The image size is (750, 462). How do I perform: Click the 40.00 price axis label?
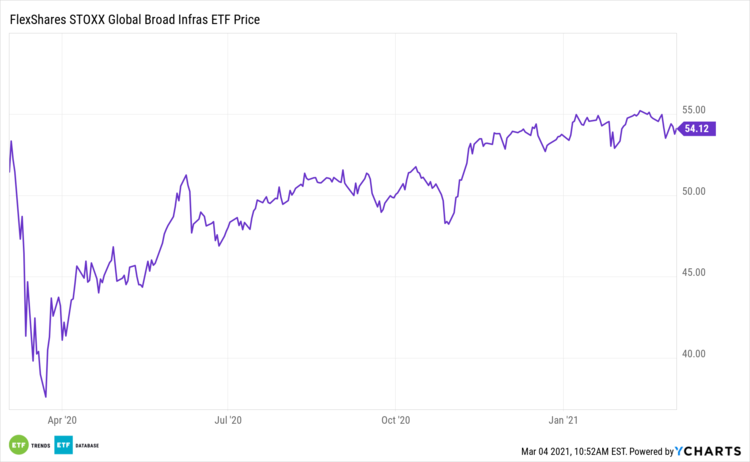694,353
